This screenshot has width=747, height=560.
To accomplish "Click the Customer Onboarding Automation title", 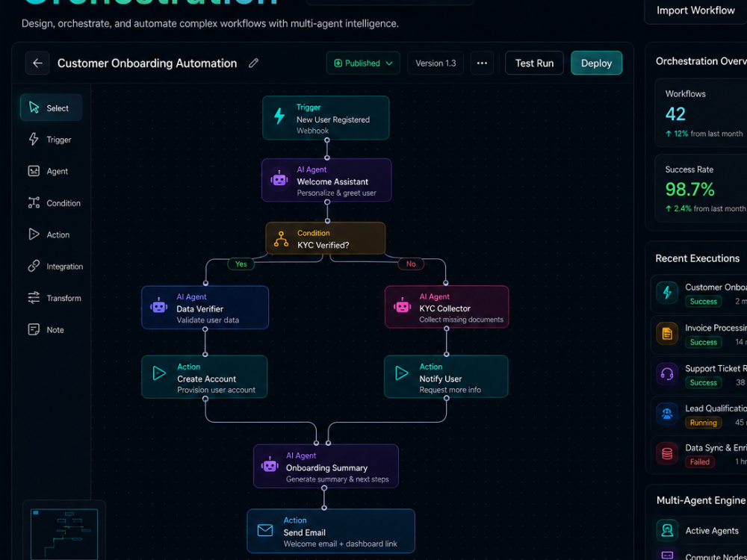I will coord(146,63).
